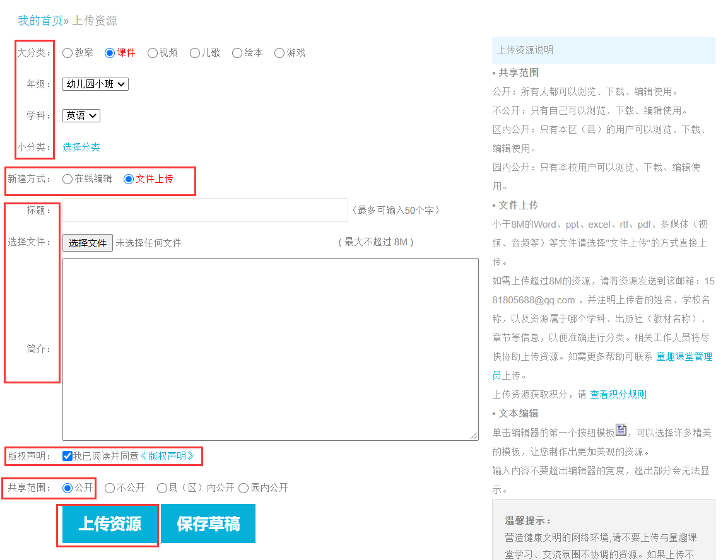Pick the 游戏 category radio button
Screen dimensions: 728x560
tap(279, 53)
